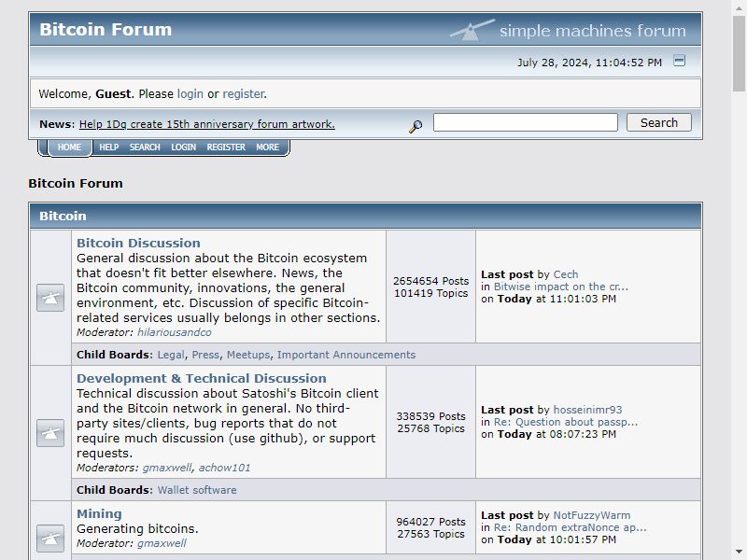Follow the login link in the welcome message
747x560 pixels.
point(190,94)
